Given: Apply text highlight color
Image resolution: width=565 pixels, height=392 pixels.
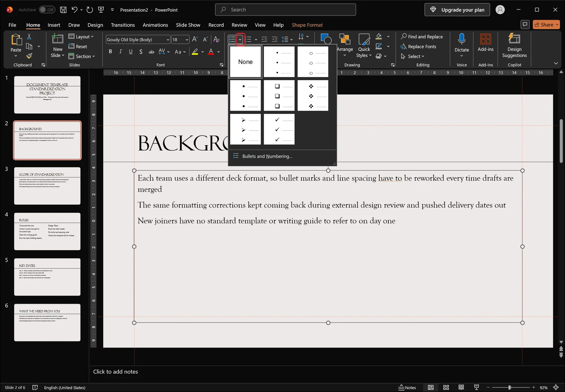Looking at the screenshot, I should click(x=195, y=52).
